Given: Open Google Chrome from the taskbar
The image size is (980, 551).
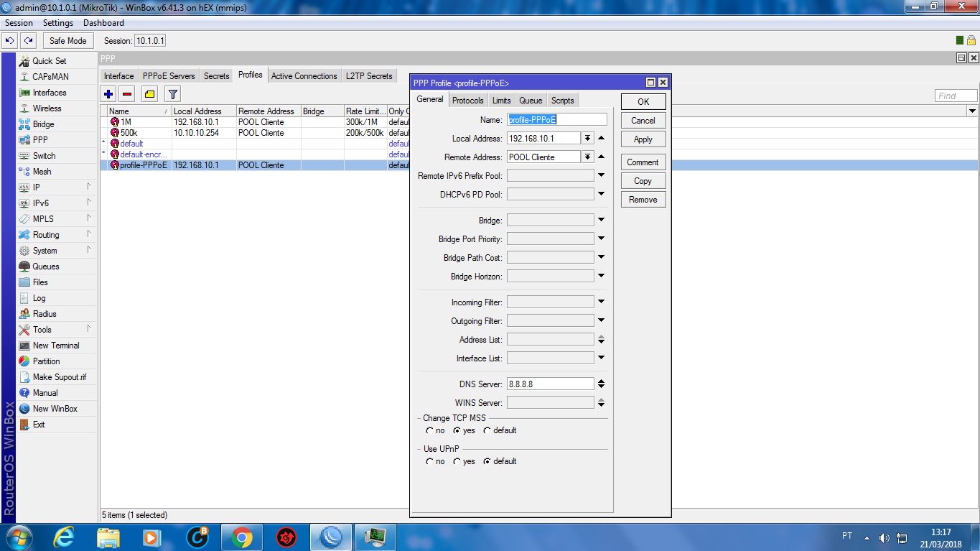Looking at the screenshot, I should click(241, 537).
